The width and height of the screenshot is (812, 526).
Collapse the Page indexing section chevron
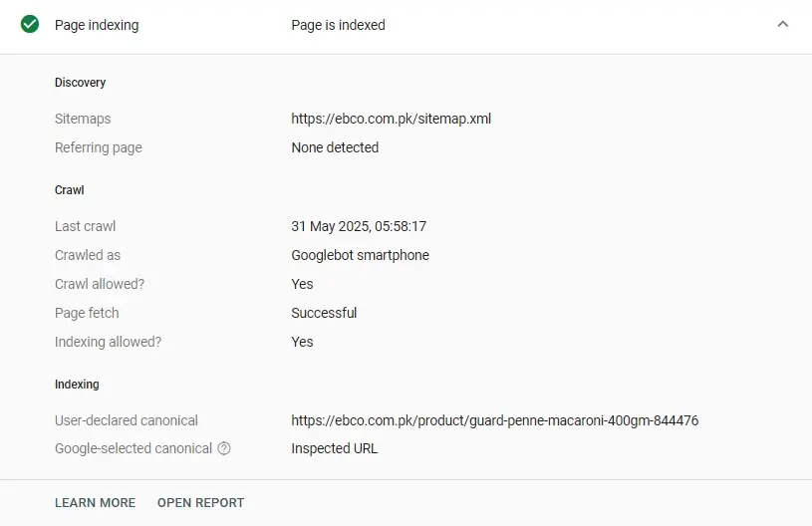pos(782,25)
